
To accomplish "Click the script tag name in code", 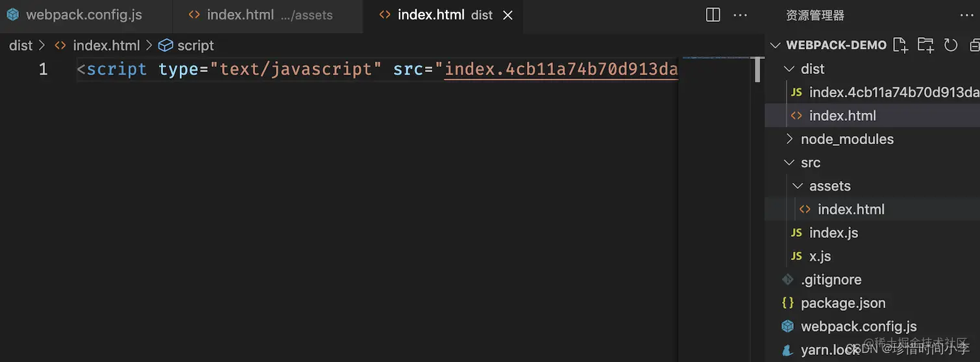I will 117,69.
